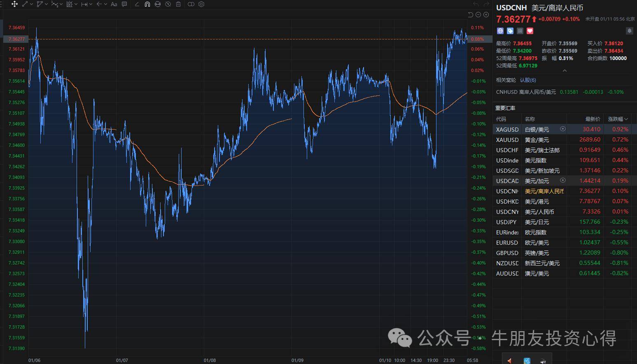Open wave pattern tool dropdown arrow

(61, 4)
